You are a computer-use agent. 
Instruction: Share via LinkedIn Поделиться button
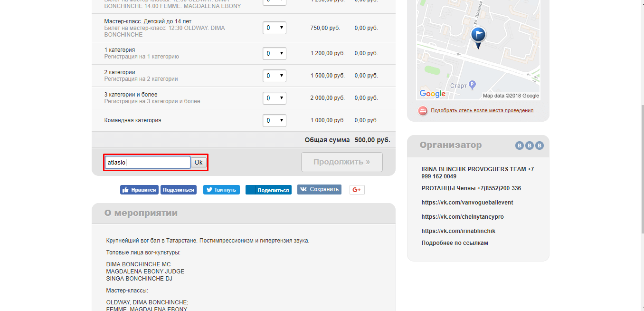point(268,190)
